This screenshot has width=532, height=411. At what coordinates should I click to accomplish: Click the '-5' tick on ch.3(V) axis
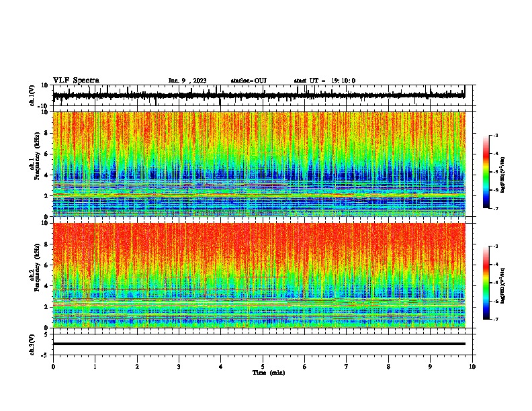[46, 355]
